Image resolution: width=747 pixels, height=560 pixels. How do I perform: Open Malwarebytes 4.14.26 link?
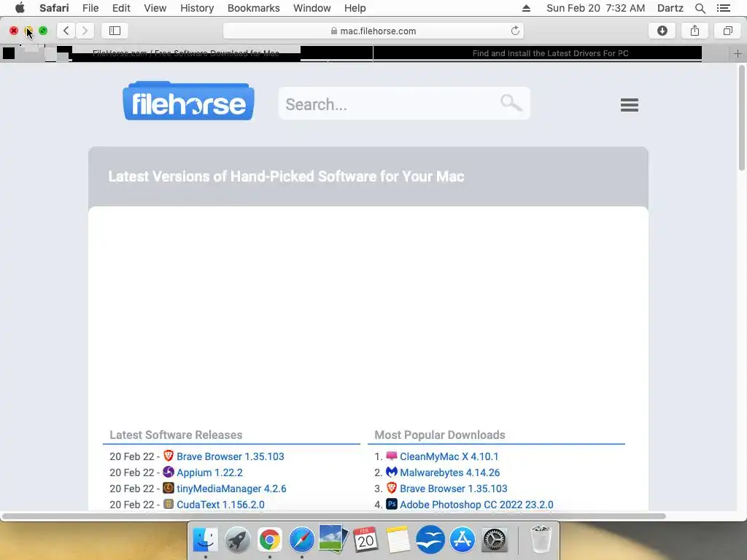(449, 472)
